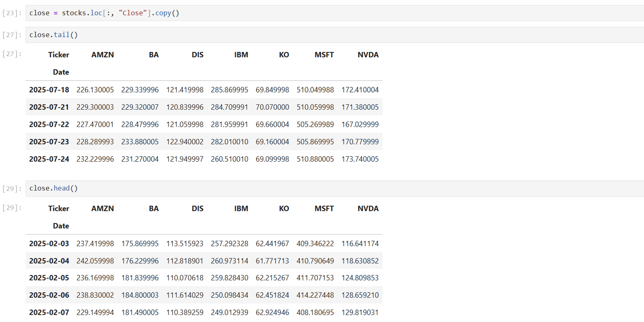Image resolution: width=644 pixels, height=322 pixels.
Task: Select the BA column header in tail table
Action: click(154, 55)
